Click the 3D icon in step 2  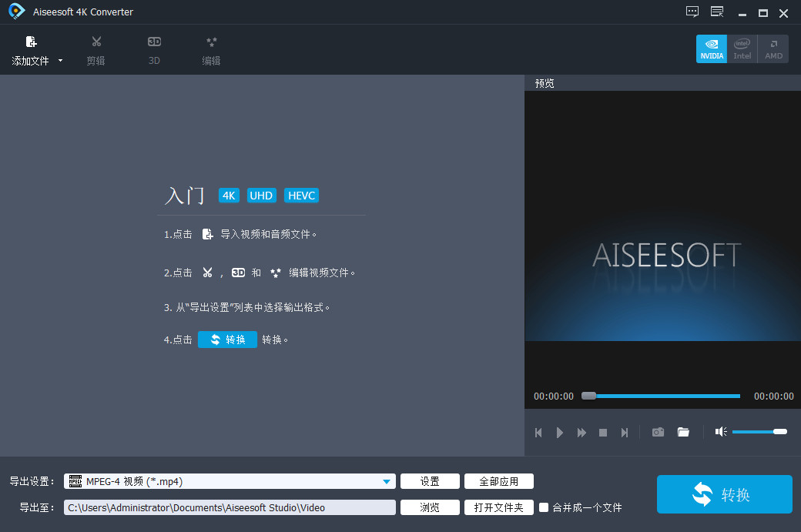[238, 273]
